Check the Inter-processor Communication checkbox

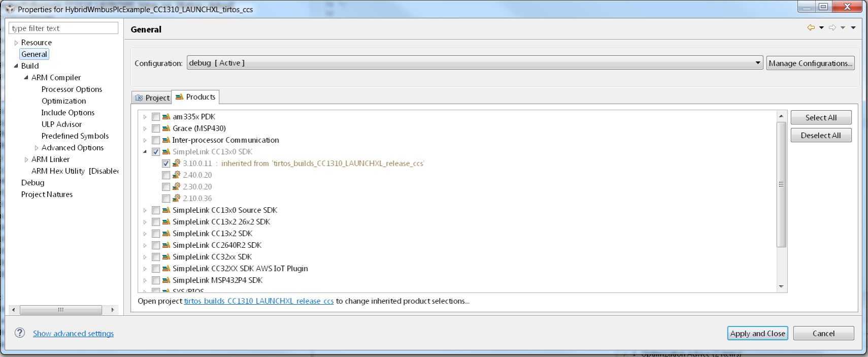point(156,140)
